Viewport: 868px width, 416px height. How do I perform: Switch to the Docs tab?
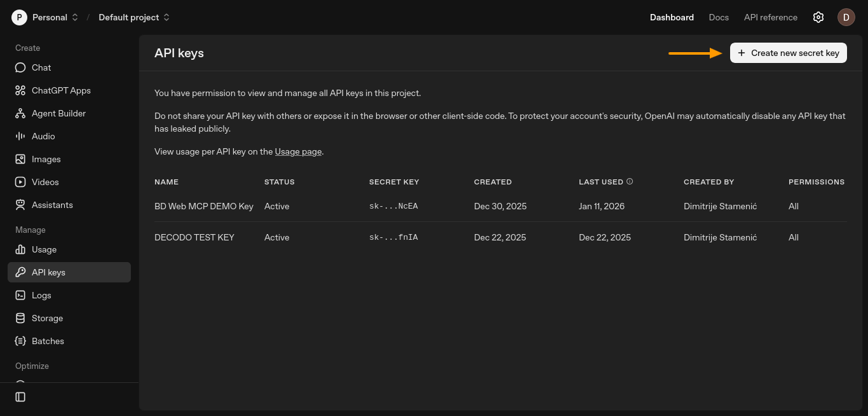[719, 17]
